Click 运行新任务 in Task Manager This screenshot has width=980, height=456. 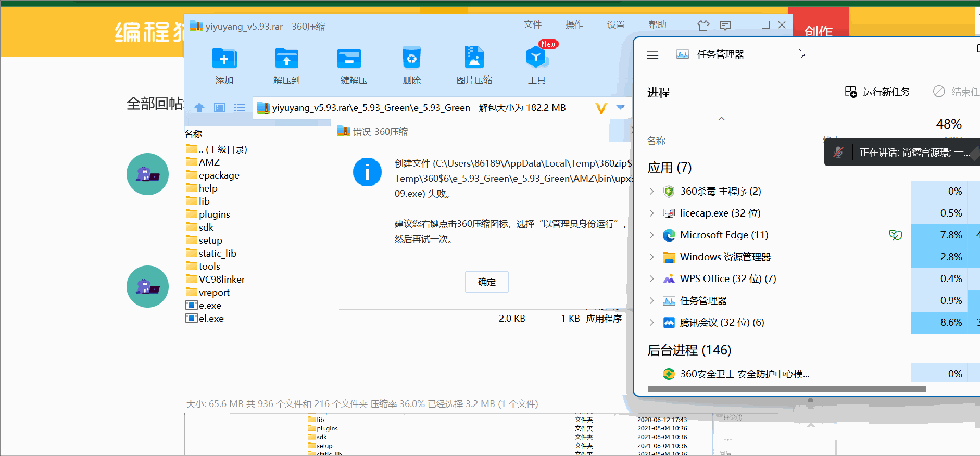[x=877, y=92]
